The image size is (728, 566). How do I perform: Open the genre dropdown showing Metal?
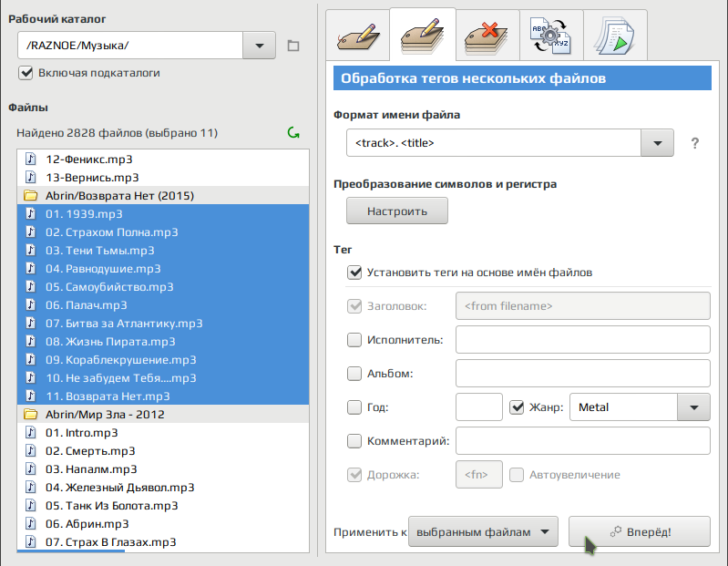(x=693, y=407)
